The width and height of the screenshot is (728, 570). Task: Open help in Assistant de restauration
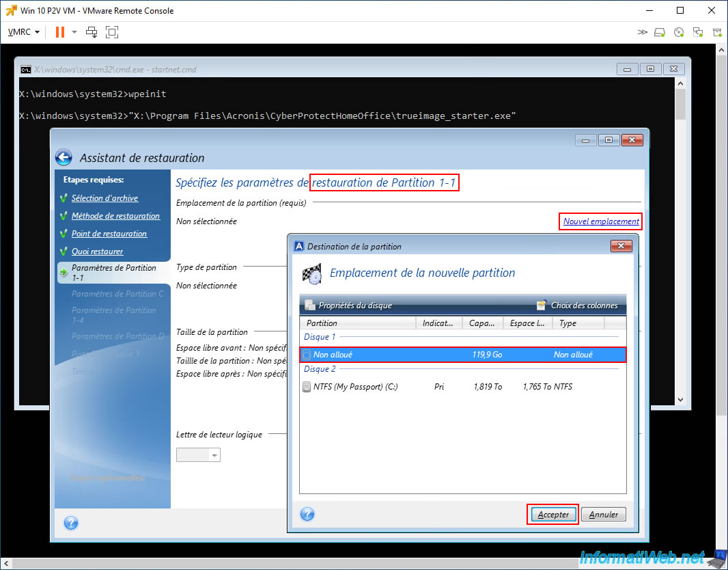[71, 523]
